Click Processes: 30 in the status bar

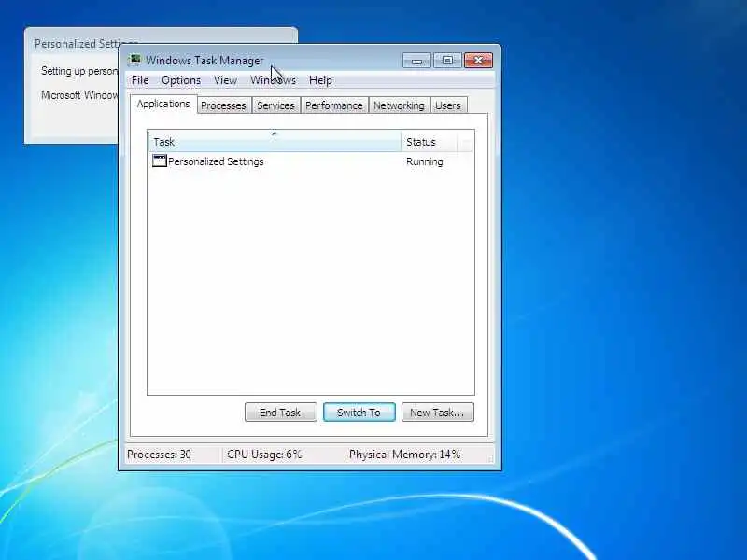(x=159, y=455)
